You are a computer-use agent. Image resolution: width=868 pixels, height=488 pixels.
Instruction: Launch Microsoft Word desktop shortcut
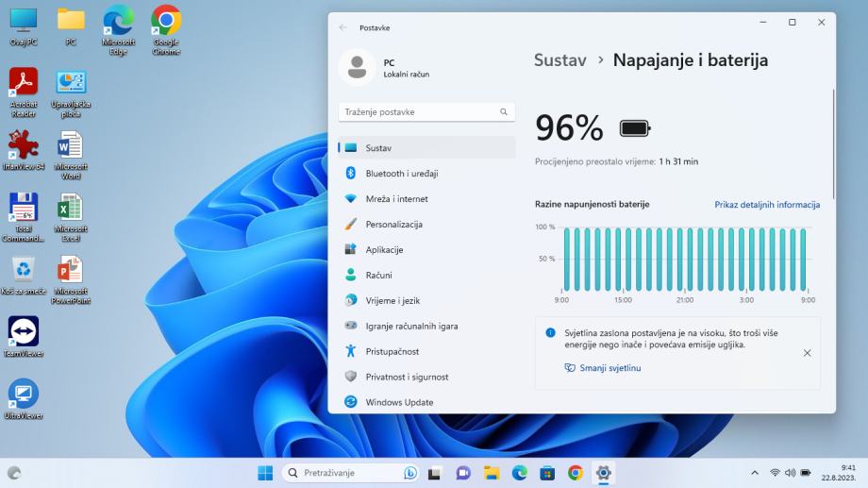point(71,155)
